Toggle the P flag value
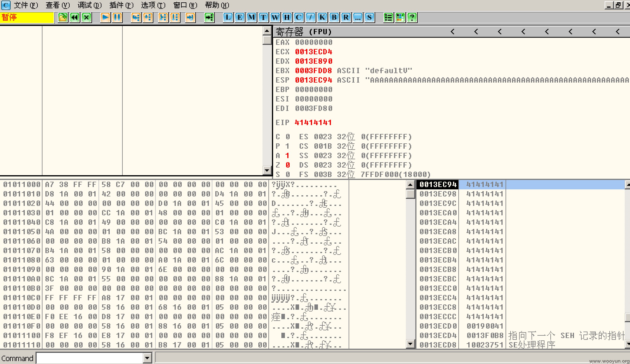The height and width of the screenshot is (364, 630). pos(288,146)
